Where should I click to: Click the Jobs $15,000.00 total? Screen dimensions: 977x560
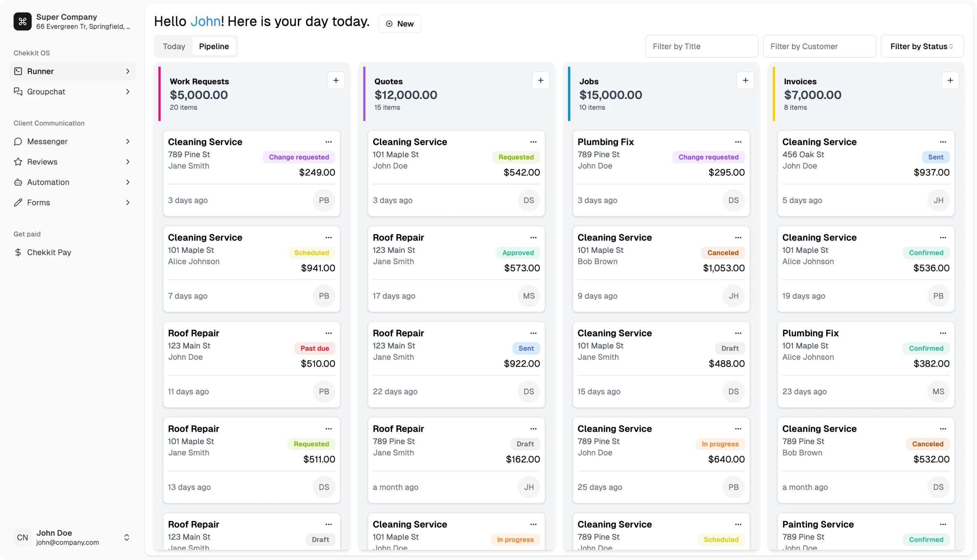click(610, 95)
